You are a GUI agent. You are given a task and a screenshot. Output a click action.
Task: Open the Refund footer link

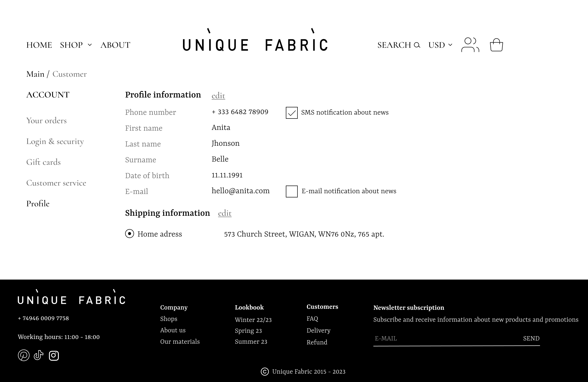coord(317,342)
